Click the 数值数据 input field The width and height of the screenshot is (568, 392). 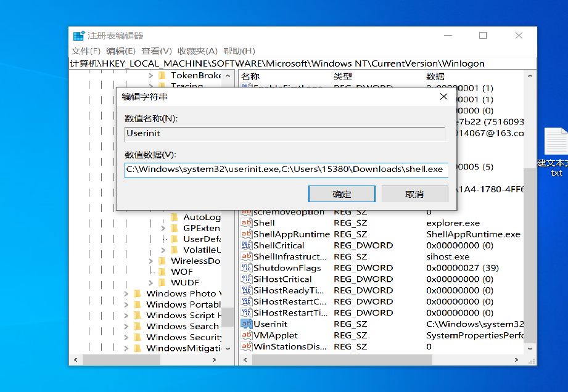coord(286,169)
